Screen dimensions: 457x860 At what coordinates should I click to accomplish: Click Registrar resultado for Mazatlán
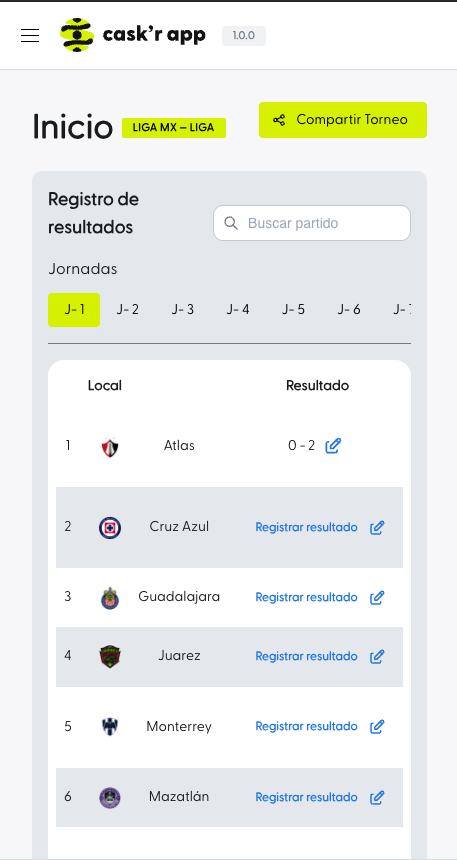[x=307, y=797]
